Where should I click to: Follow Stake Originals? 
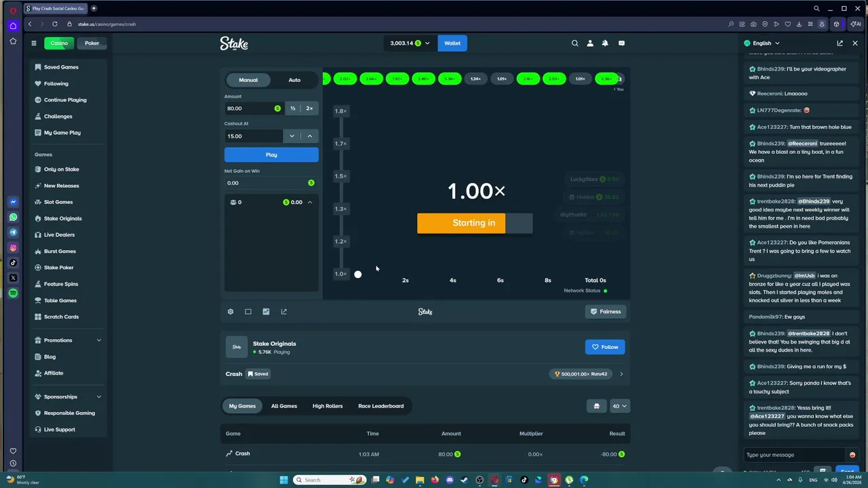pyautogui.click(x=605, y=347)
